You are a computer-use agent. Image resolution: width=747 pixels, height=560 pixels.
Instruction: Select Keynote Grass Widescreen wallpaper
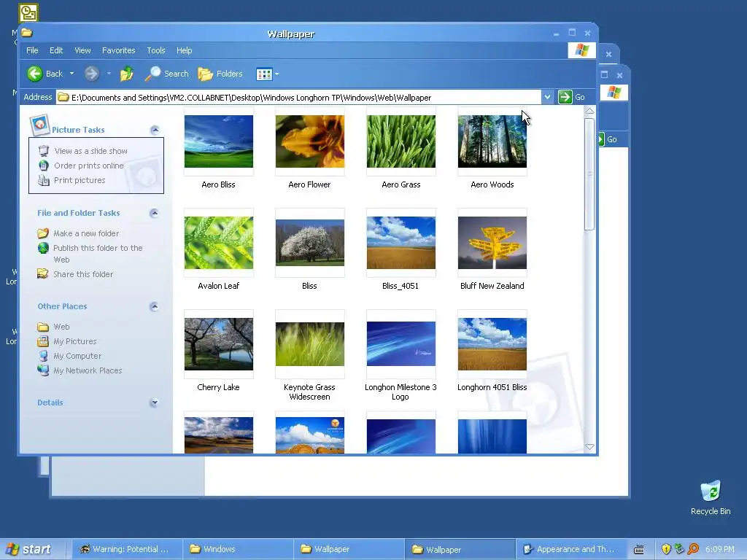point(309,344)
